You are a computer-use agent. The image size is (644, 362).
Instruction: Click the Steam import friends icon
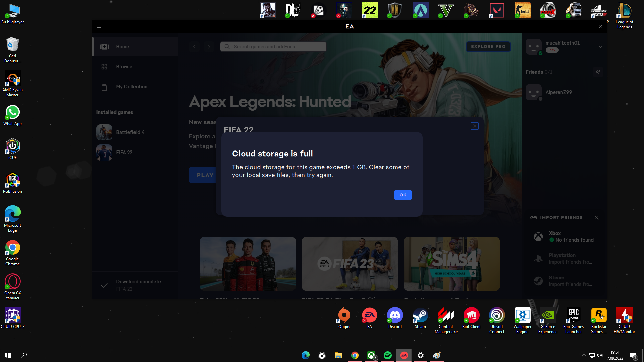point(538,281)
